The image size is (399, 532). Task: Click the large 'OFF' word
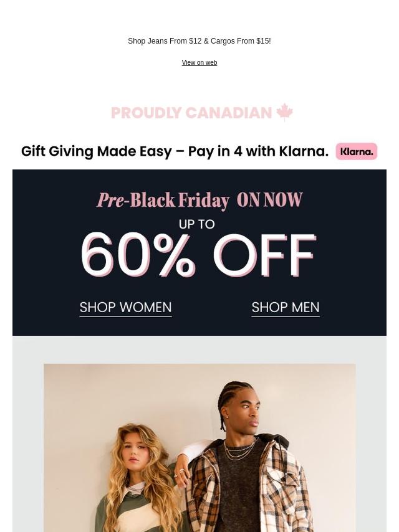(264, 255)
